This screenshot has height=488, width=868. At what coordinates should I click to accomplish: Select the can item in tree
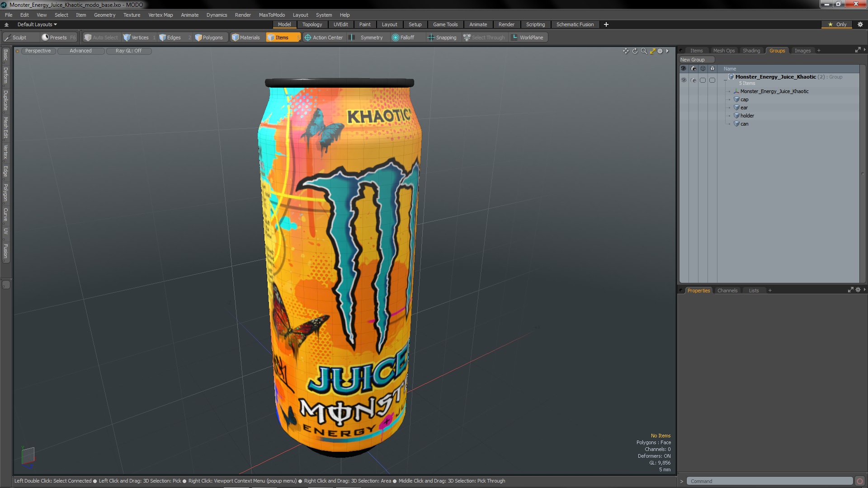click(x=744, y=124)
